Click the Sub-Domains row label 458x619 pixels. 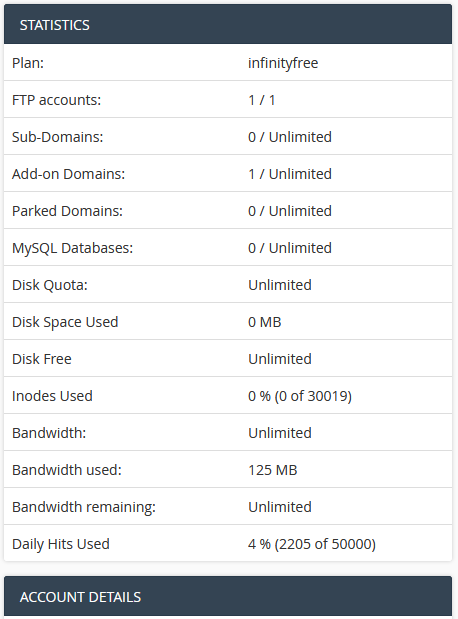pyautogui.click(x=58, y=137)
